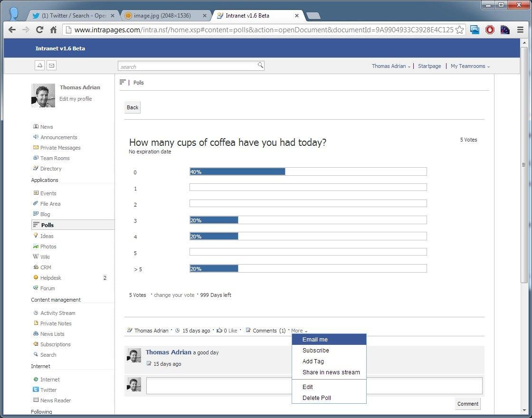532x418 pixels.
Task: Open the Chrome menu icon
Action: [520, 29]
